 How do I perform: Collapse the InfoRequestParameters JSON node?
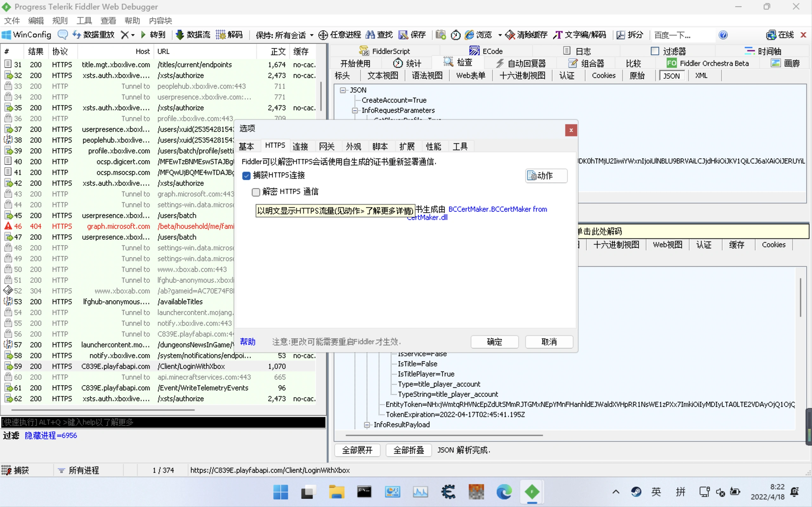point(355,110)
